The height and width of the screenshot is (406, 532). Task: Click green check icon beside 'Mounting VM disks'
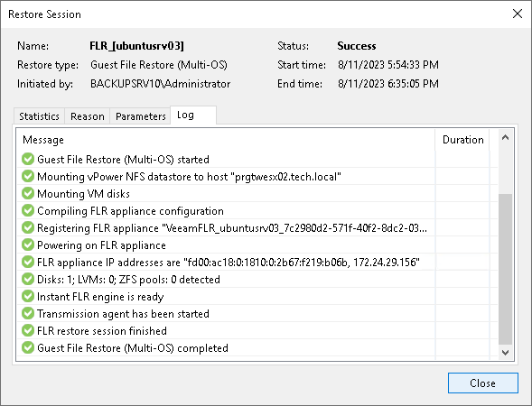(x=28, y=193)
